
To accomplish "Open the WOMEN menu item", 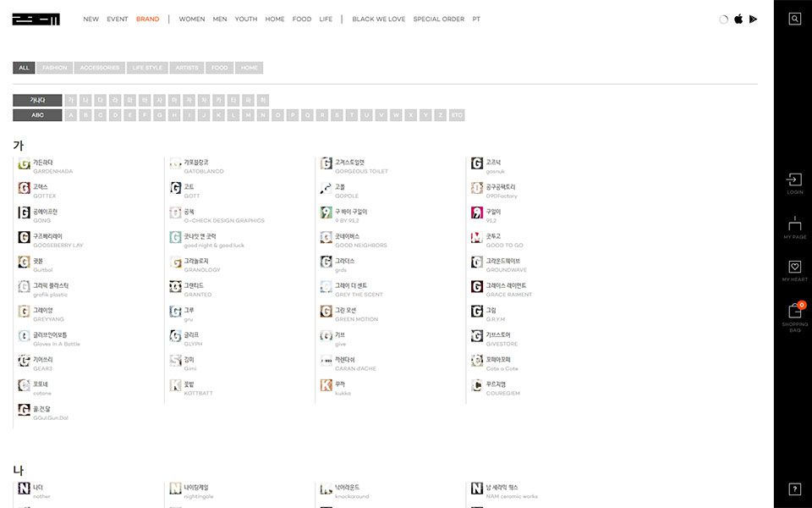I will point(192,19).
